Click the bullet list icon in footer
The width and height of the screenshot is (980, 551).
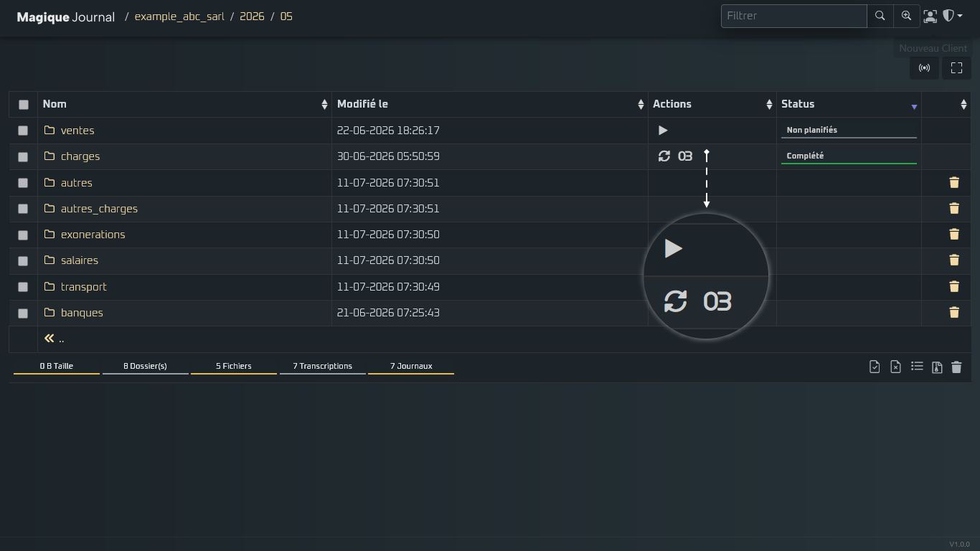click(917, 367)
